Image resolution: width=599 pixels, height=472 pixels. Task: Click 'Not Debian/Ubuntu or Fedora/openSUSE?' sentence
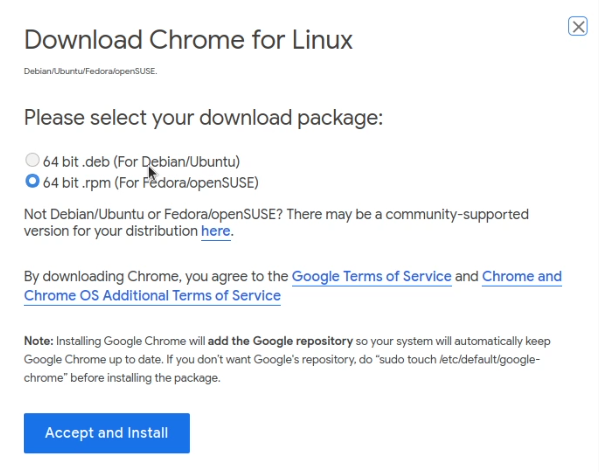(x=153, y=214)
